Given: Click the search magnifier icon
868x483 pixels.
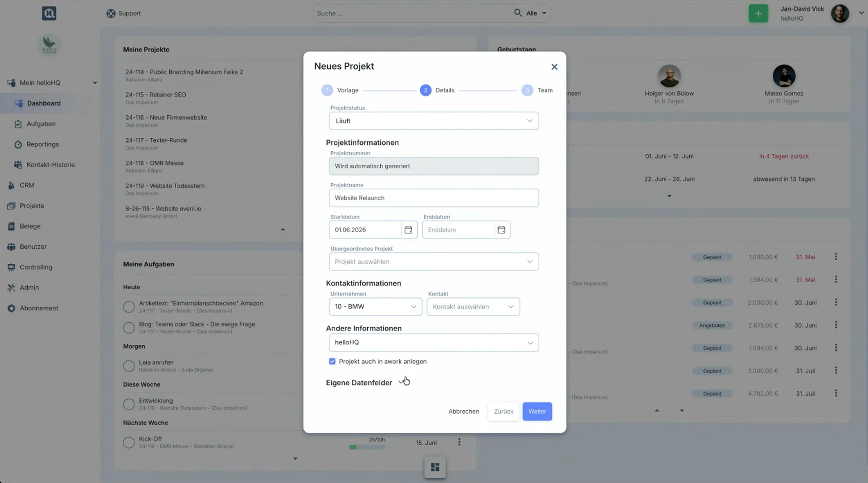Looking at the screenshot, I should (x=518, y=13).
